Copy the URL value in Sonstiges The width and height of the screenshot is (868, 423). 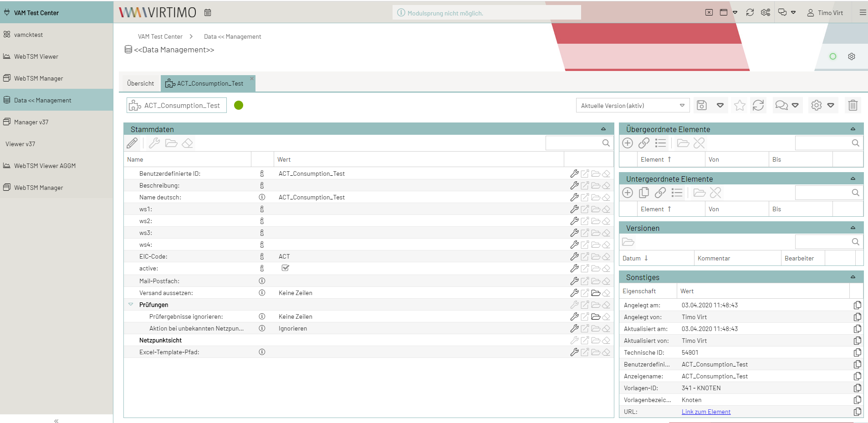point(857,412)
